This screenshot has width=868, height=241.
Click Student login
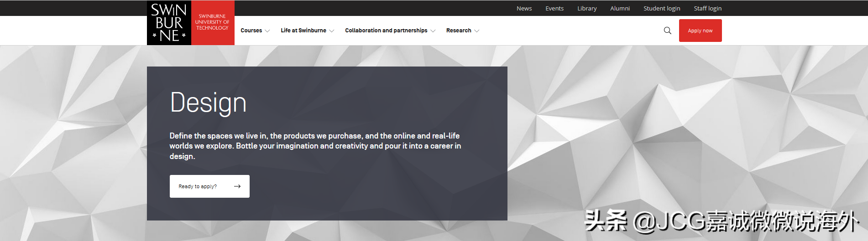662,8
